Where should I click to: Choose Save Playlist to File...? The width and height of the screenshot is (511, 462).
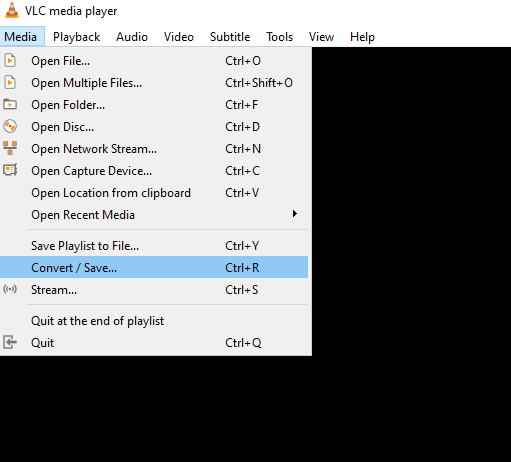pos(154,246)
